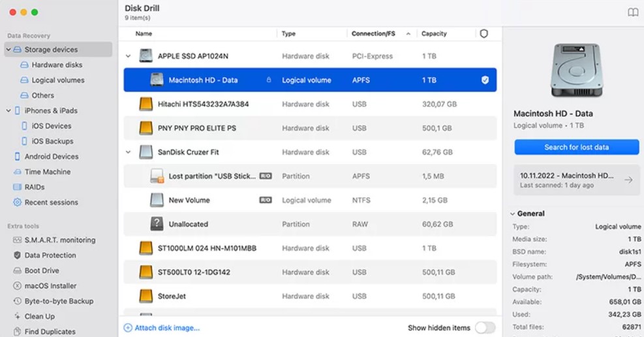Sort by Type column header
The height and width of the screenshot is (337, 644).
point(288,34)
